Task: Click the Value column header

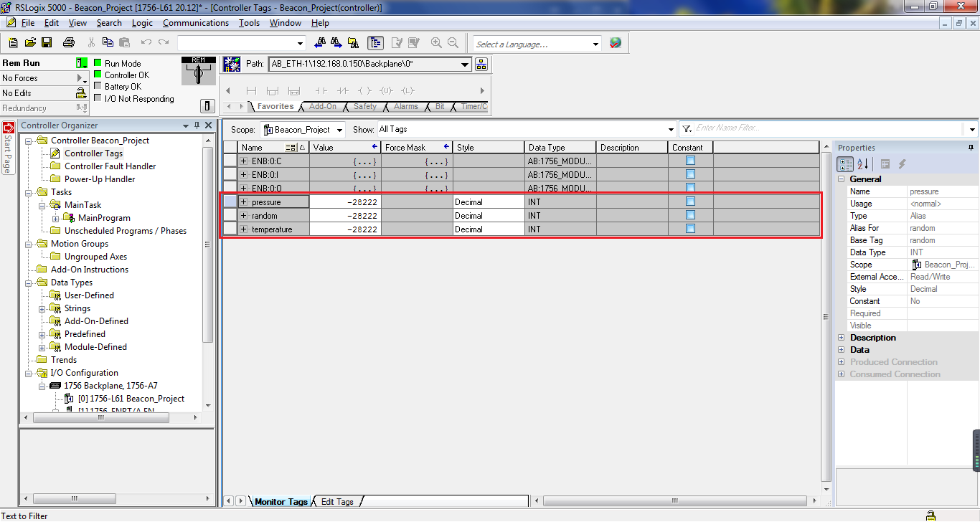Action: tap(345, 148)
